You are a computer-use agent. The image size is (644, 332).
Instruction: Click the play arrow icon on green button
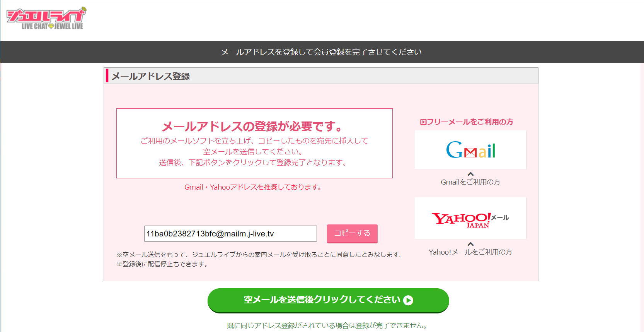click(x=408, y=300)
